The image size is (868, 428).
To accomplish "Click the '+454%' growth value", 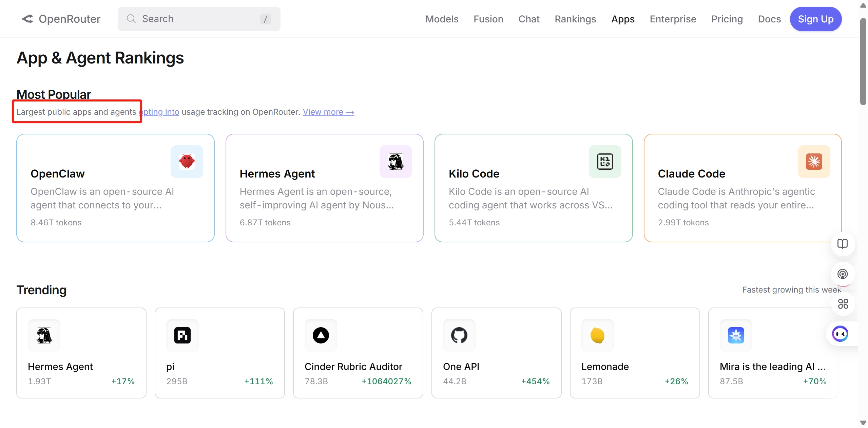I will pyautogui.click(x=535, y=382).
